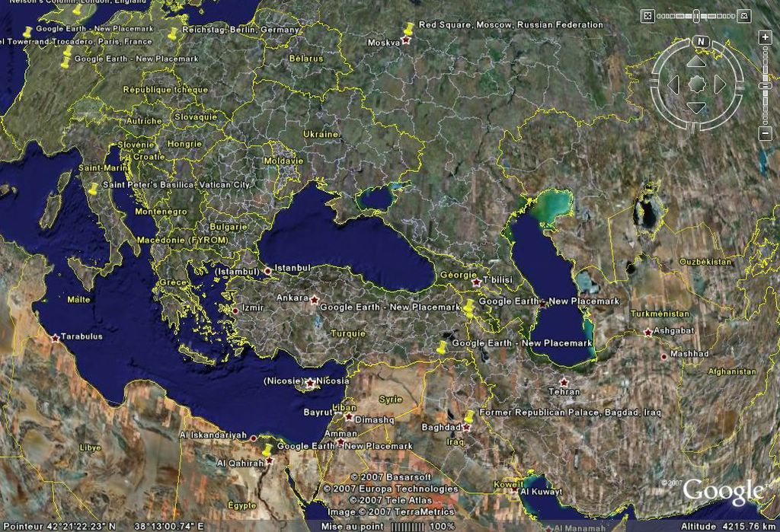Click the Syrie country label
780x532 pixels.
(391, 400)
